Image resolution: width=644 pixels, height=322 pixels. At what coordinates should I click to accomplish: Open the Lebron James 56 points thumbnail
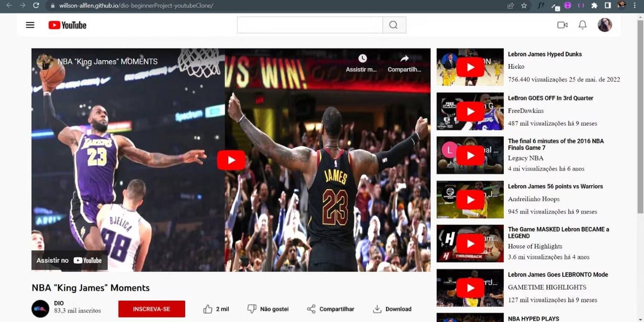click(x=469, y=199)
